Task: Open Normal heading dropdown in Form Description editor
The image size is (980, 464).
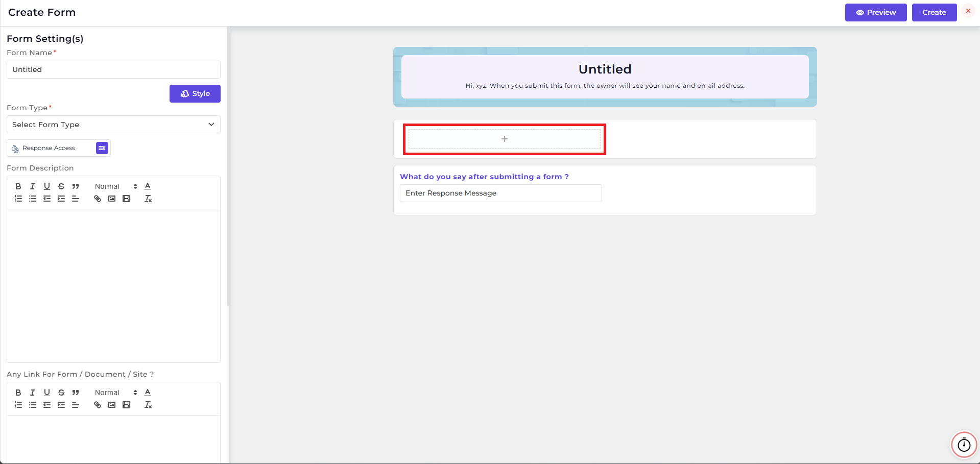Action: (x=116, y=186)
